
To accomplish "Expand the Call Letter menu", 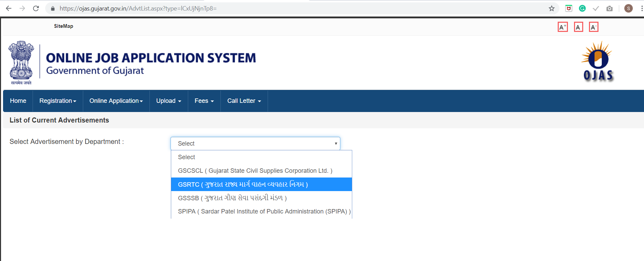I will pos(244,101).
